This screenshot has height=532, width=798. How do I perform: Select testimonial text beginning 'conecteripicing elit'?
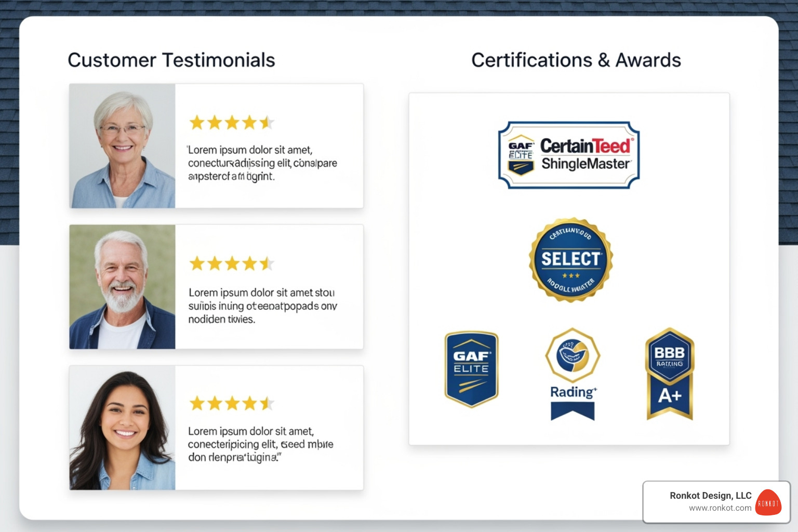tap(261, 444)
